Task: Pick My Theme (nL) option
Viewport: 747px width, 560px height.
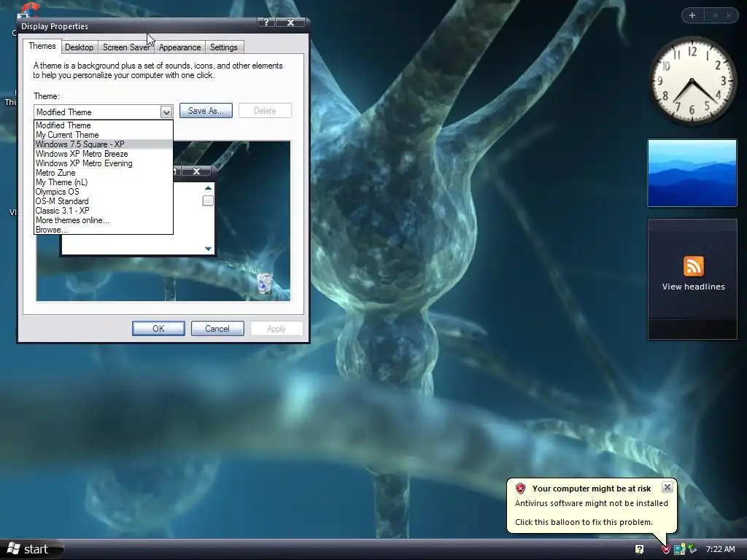Action: [x=104, y=182]
